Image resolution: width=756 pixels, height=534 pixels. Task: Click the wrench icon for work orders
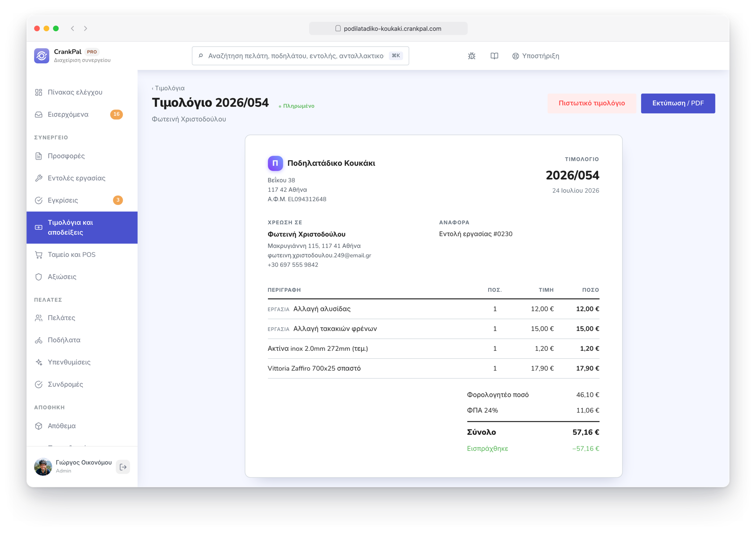[39, 178]
